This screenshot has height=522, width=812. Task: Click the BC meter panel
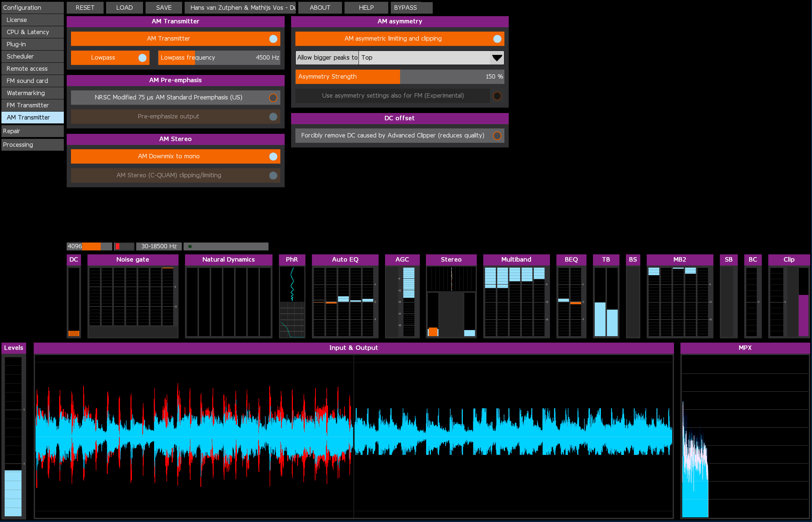point(753,296)
